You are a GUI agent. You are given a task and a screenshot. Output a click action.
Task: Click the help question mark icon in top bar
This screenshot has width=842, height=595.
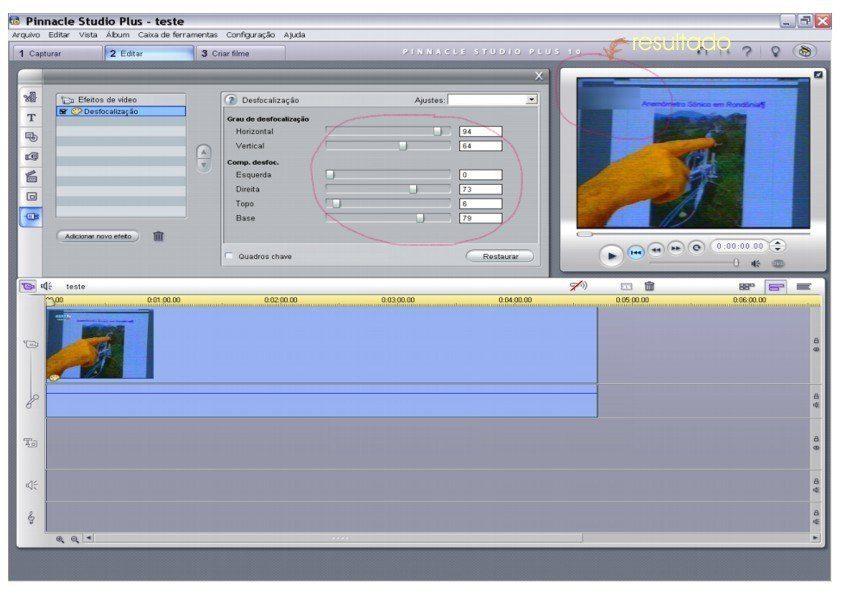746,52
